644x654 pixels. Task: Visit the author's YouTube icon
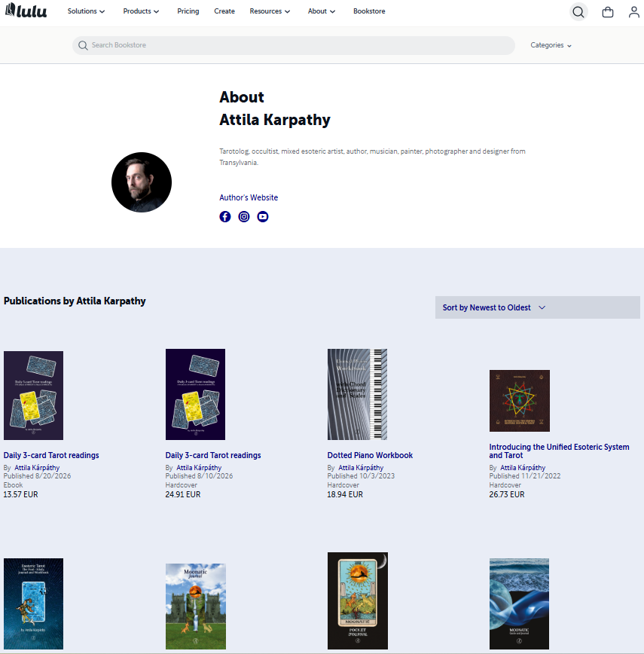(263, 217)
